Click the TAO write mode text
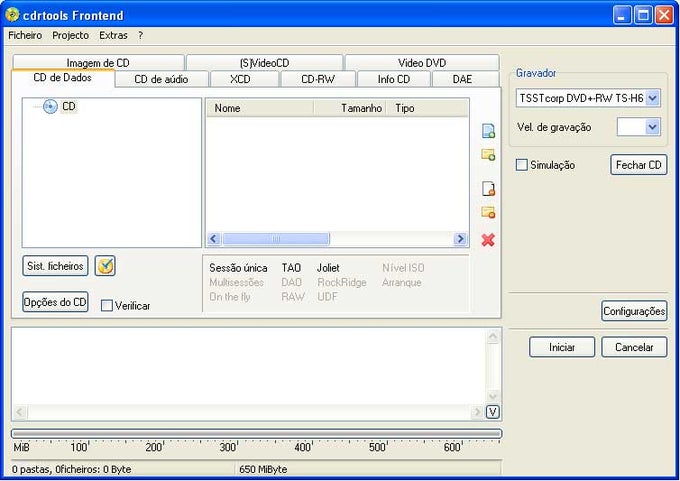Image resolution: width=680 pixels, height=481 pixels. pos(291,268)
